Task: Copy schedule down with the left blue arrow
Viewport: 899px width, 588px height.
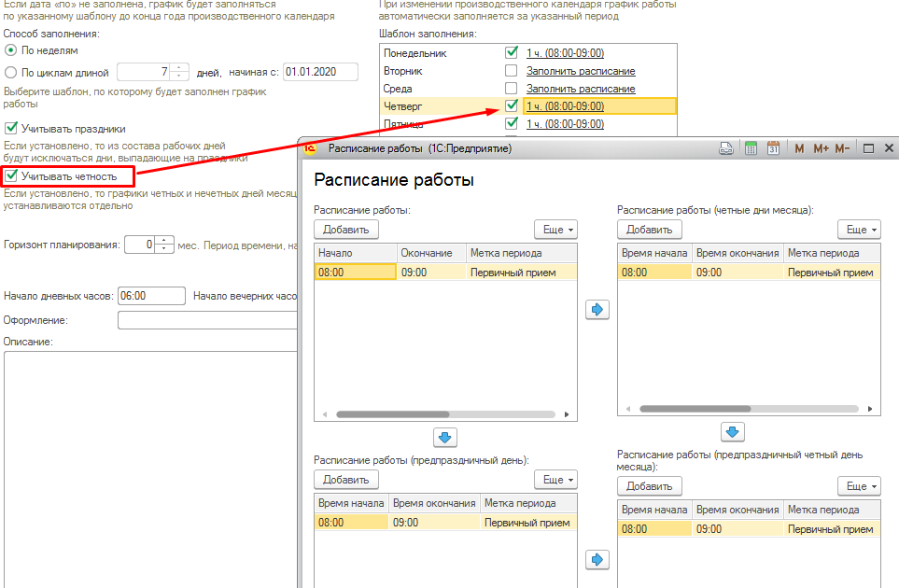Action: coord(444,437)
